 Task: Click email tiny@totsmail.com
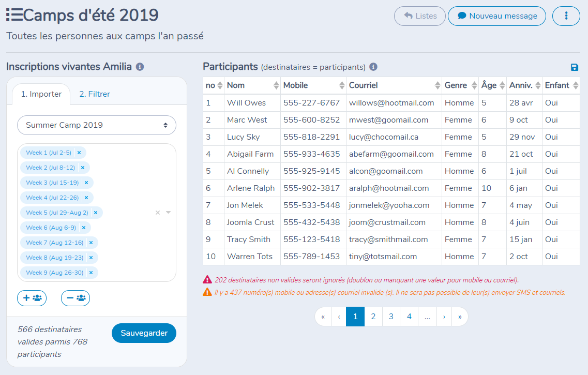[383, 257]
